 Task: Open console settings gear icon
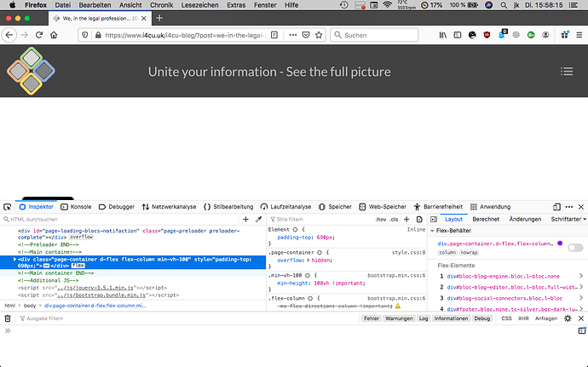[568, 318]
